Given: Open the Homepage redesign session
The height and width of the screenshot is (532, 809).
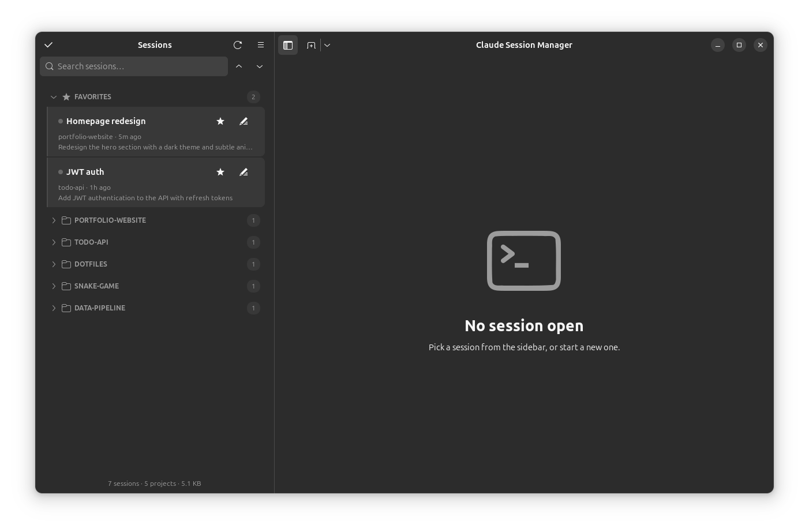Looking at the screenshot, I should point(156,132).
